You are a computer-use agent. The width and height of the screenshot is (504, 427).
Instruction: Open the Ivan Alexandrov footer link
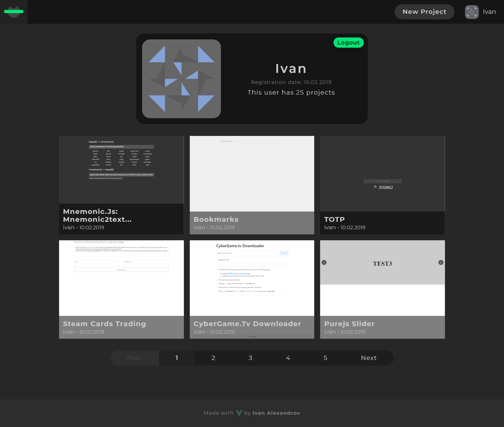pos(276,413)
